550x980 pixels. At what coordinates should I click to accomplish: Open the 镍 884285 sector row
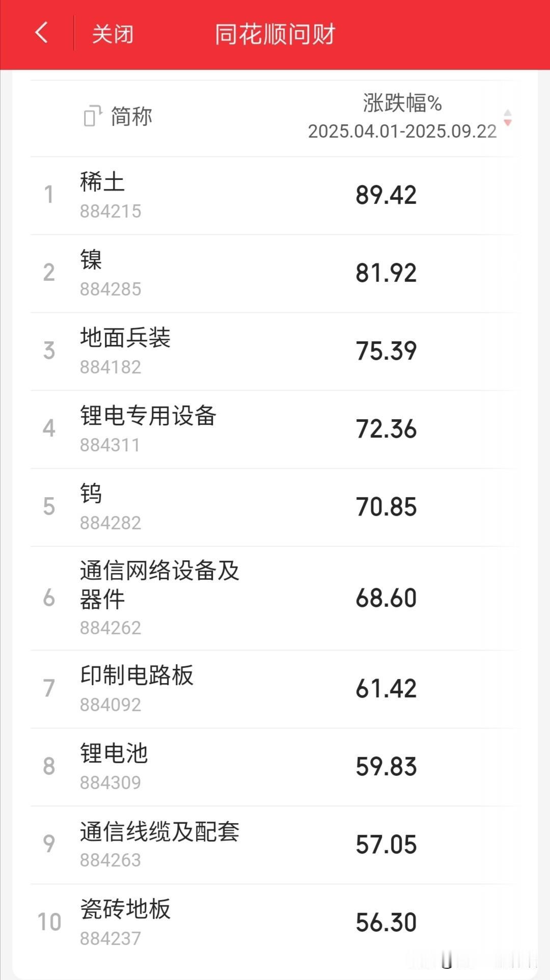pyautogui.click(x=275, y=274)
